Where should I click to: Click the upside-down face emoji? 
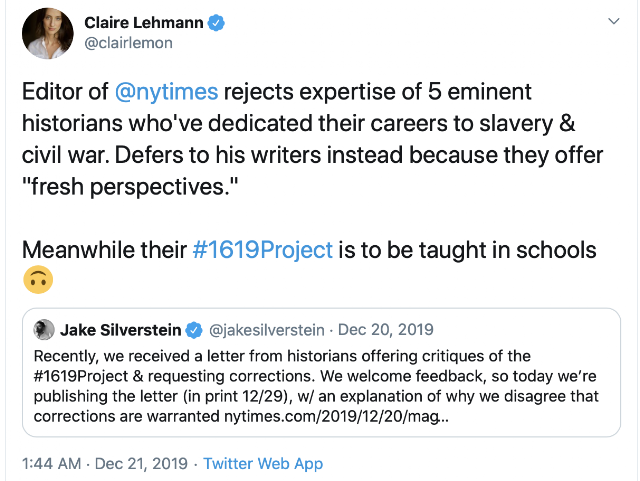[x=38, y=280]
